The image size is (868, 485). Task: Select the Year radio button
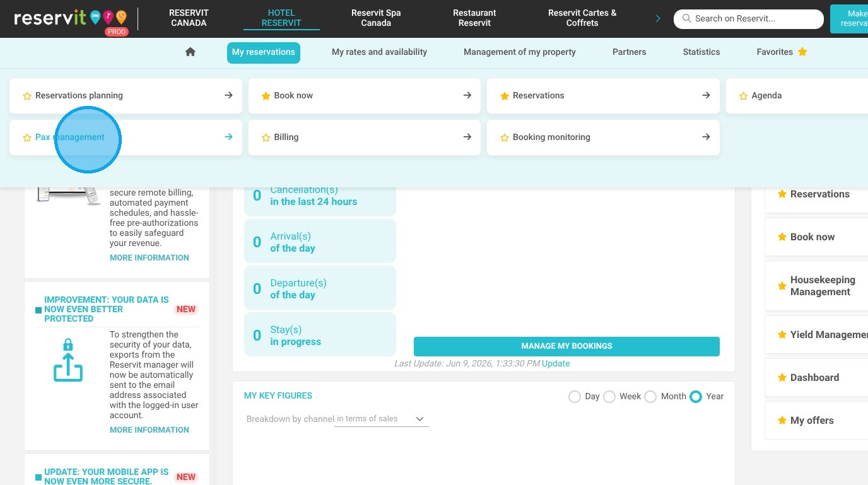pos(696,397)
